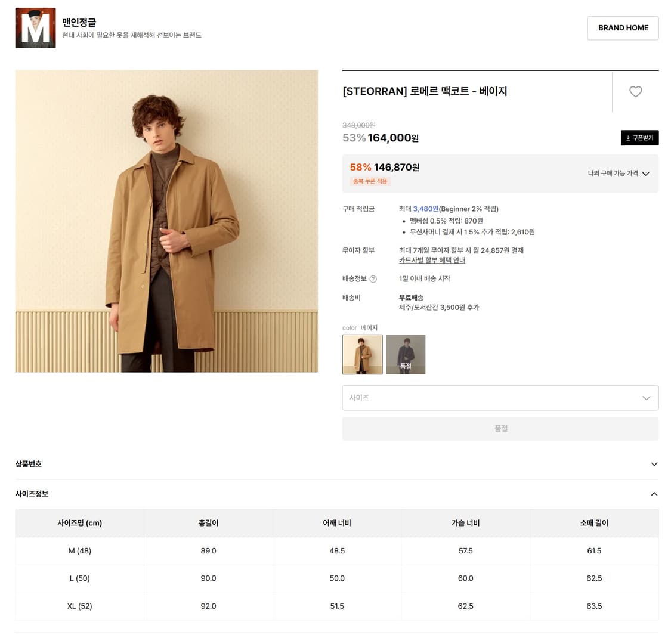
Task: Open the BRAND HOME page
Action: click(623, 28)
